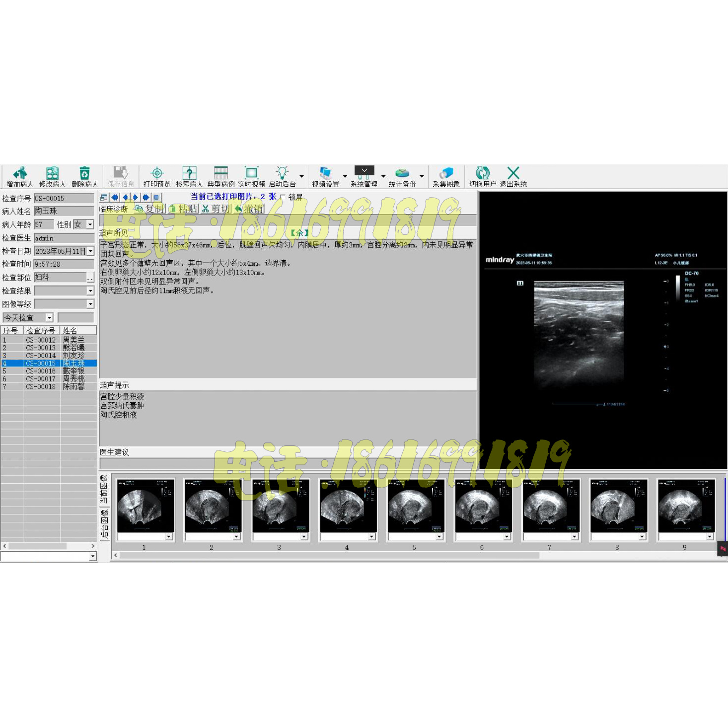Click the 检查序号 column header
Screen dimensions: 728x728
42,330
